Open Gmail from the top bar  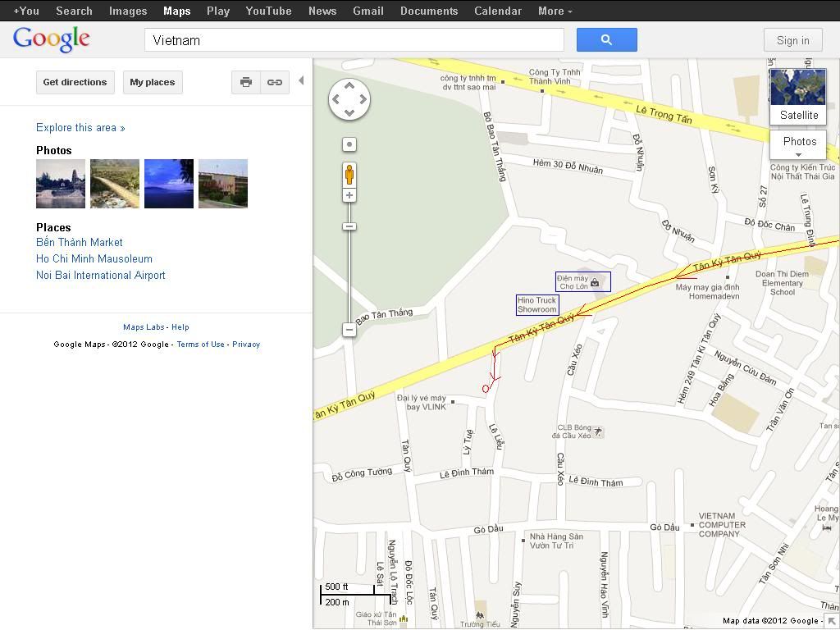coord(368,11)
